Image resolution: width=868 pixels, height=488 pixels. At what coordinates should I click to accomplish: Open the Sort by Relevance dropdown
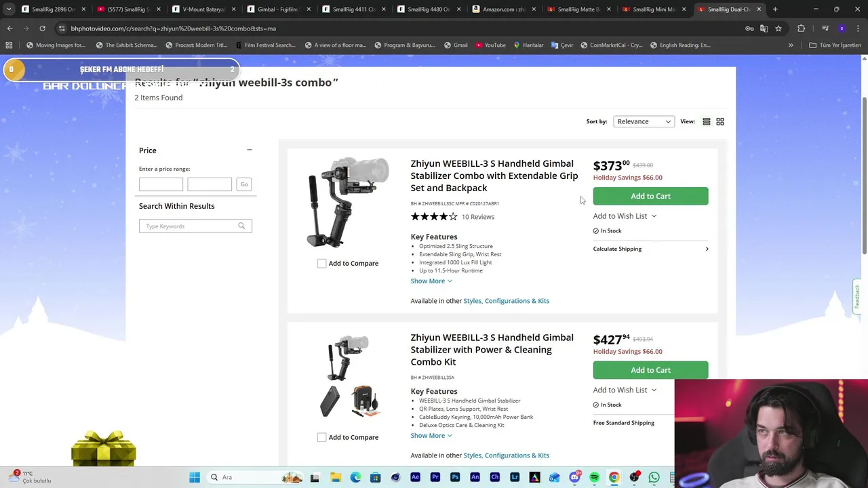[644, 121]
